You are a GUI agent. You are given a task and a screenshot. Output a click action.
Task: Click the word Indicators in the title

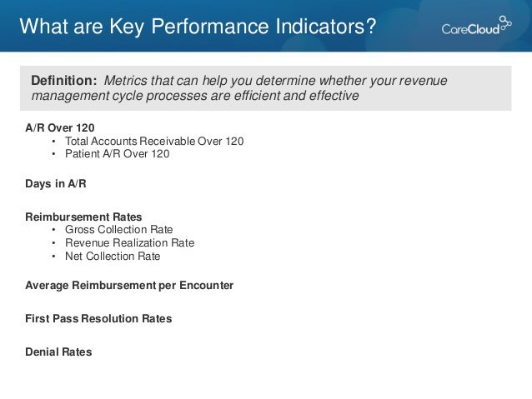pyautogui.click(x=326, y=27)
